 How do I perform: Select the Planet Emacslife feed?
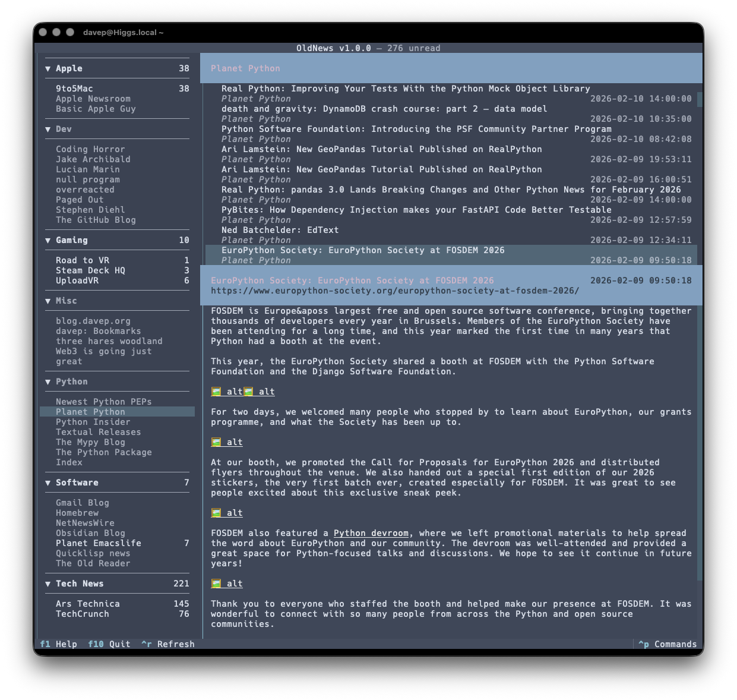[99, 543]
